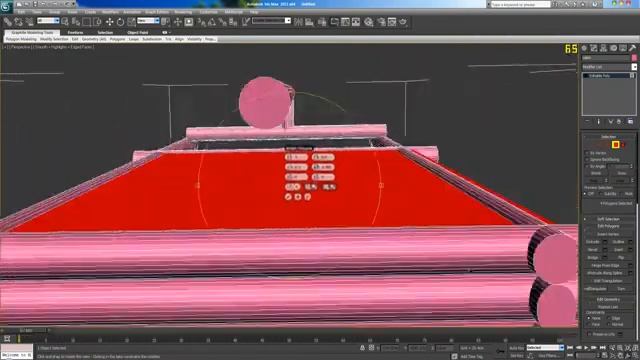Viewport: 640px width, 360px height.
Task: Enable the By Vertex checkbox
Action: click(587, 153)
